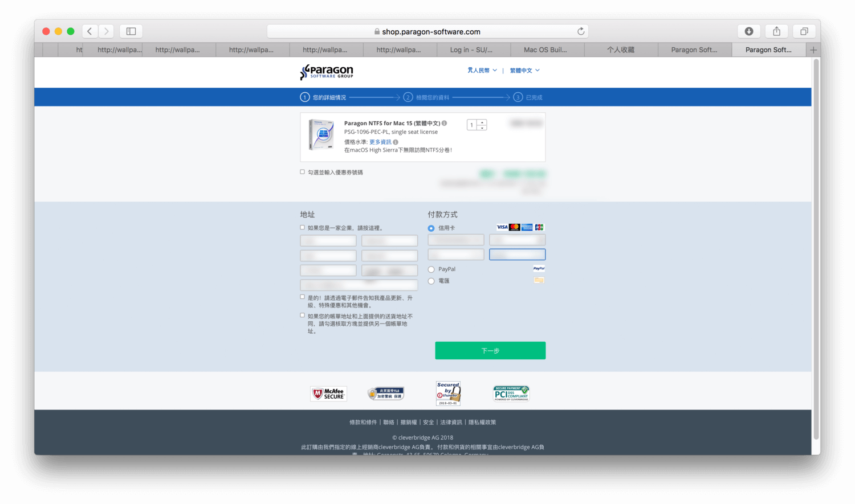Click the McAfee Secure badge
This screenshot has height=504, width=855.
pos(329,394)
